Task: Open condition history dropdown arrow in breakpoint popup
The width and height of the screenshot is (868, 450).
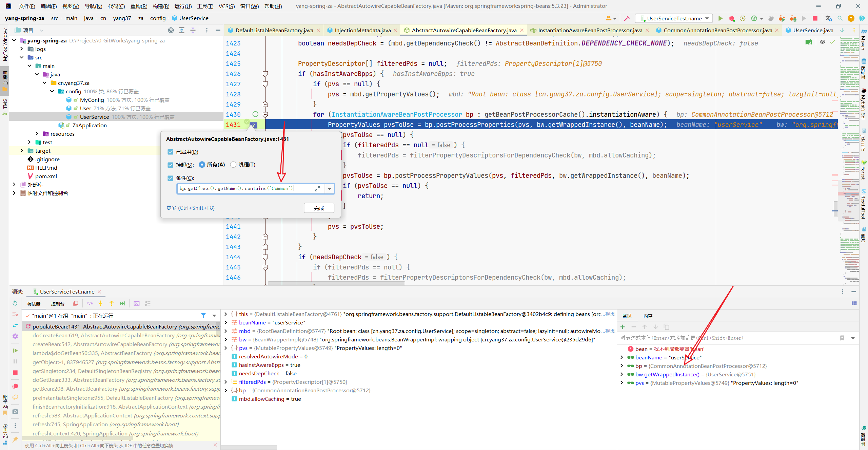Action: [x=330, y=189]
